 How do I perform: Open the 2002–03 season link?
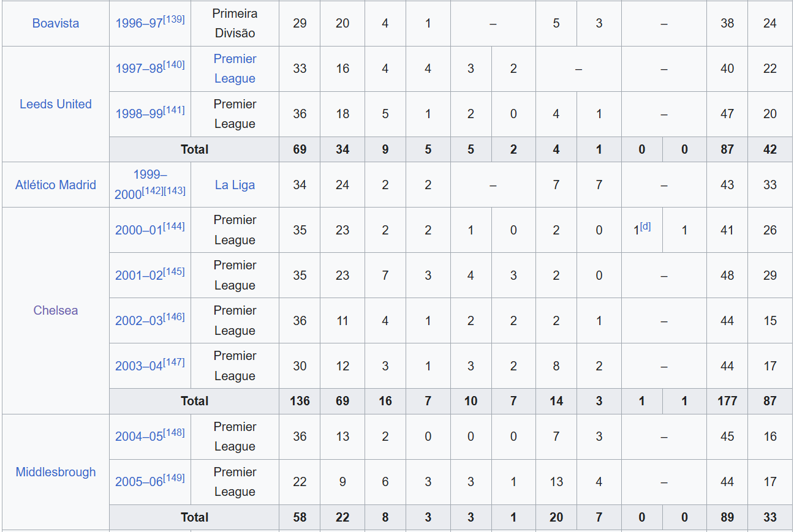pyautogui.click(x=139, y=321)
